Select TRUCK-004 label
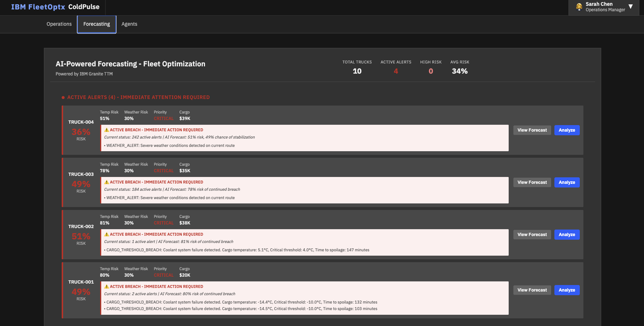The image size is (644, 326). click(x=81, y=122)
